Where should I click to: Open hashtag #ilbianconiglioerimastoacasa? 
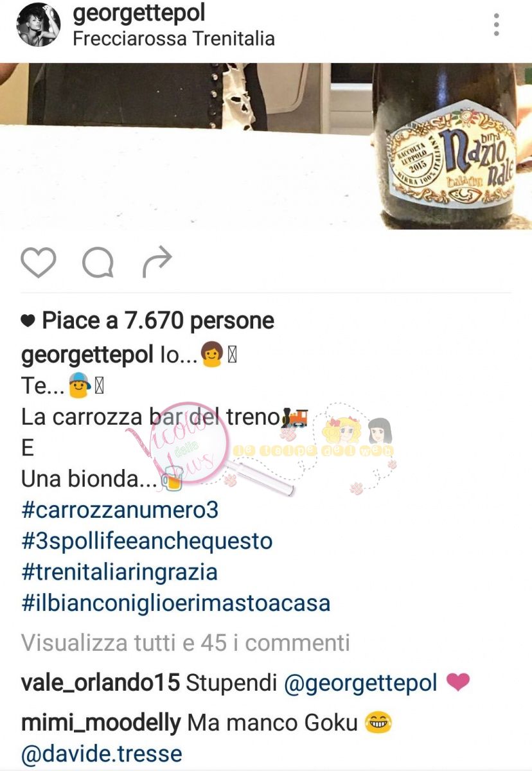pyautogui.click(x=175, y=603)
